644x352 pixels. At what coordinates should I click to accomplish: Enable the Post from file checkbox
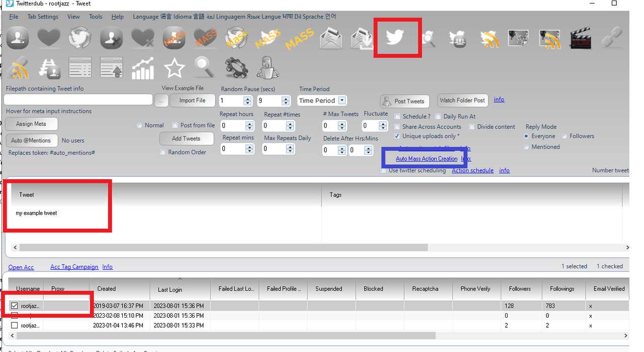pos(175,125)
